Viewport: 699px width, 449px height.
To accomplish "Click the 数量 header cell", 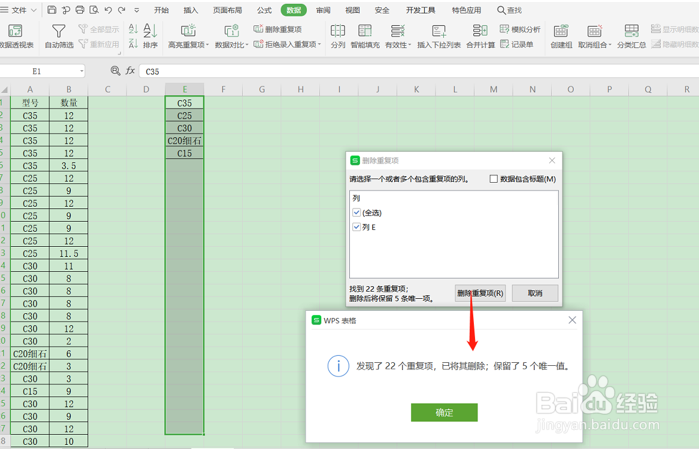I will click(x=69, y=103).
